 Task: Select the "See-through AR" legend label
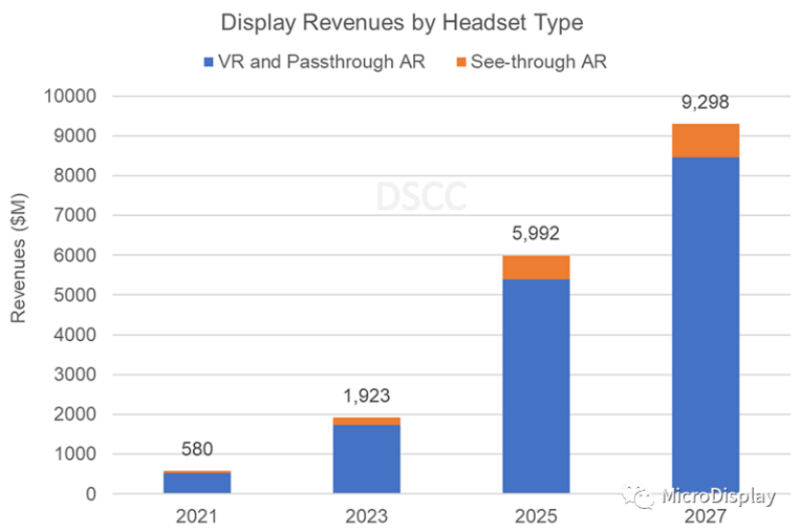tap(539, 62)
